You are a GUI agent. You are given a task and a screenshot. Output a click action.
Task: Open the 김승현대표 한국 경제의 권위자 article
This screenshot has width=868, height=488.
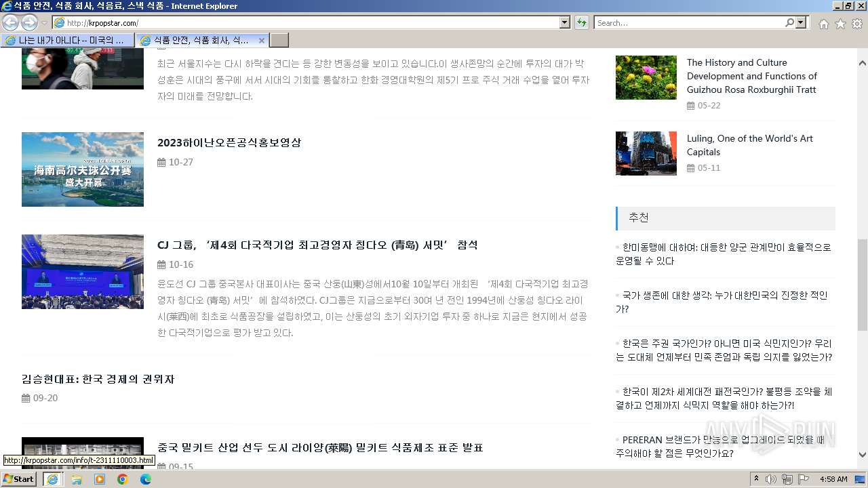coord(98,379)
